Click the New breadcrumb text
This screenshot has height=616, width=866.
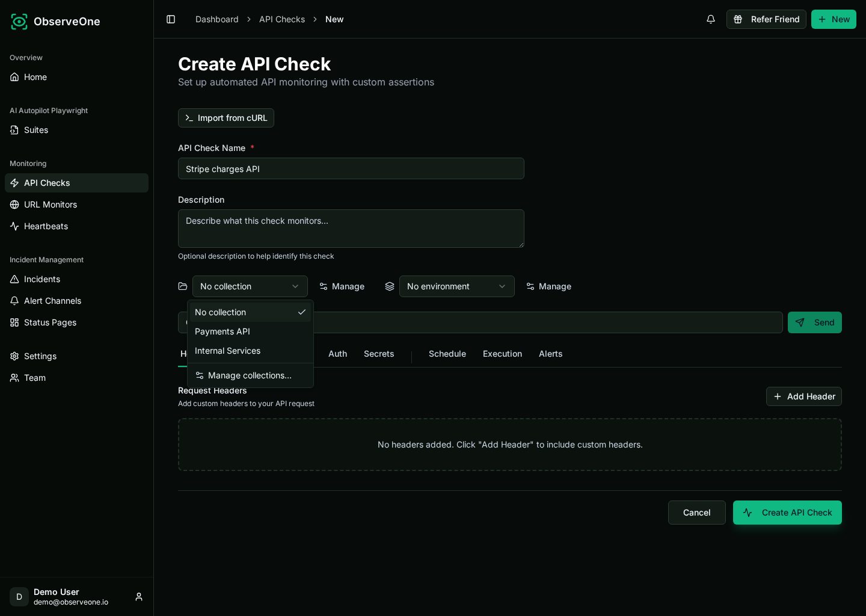(x=334, y=19)
